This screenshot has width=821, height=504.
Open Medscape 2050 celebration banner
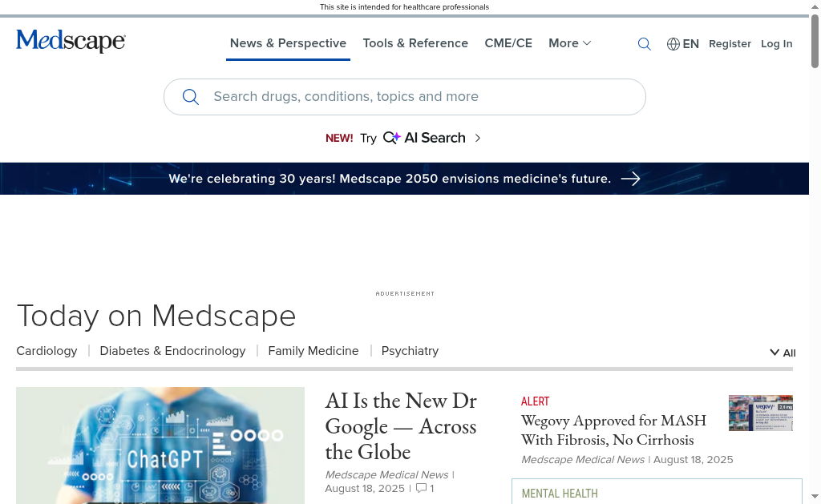click(404, 179)
